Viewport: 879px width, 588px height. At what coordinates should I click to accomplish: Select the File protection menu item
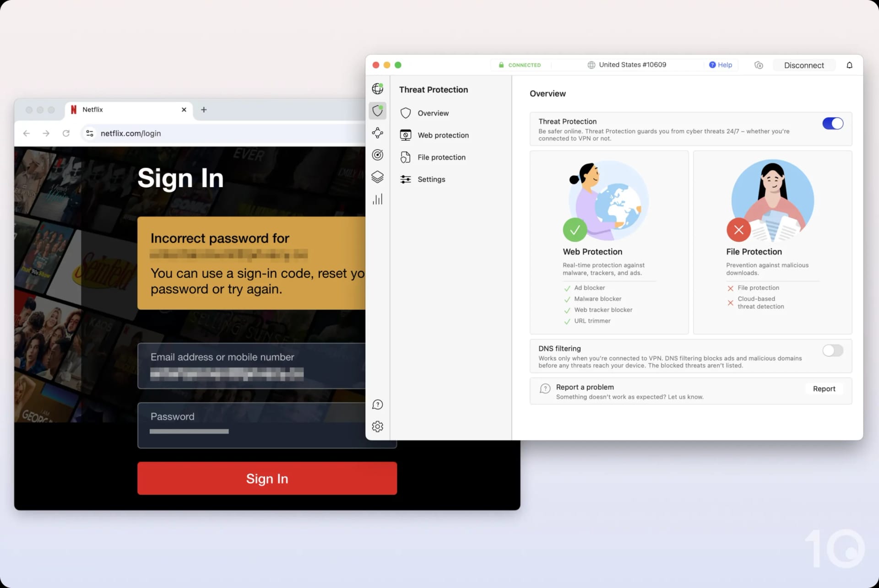[x=441, y=157]
